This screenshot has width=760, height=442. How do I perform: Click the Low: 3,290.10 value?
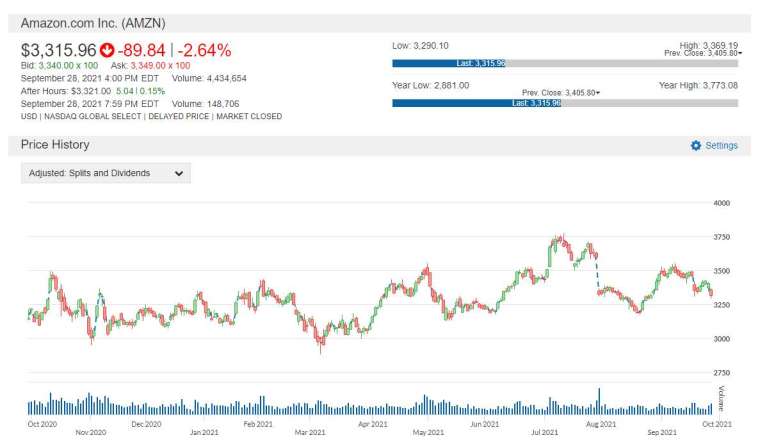tap(420, 46)
